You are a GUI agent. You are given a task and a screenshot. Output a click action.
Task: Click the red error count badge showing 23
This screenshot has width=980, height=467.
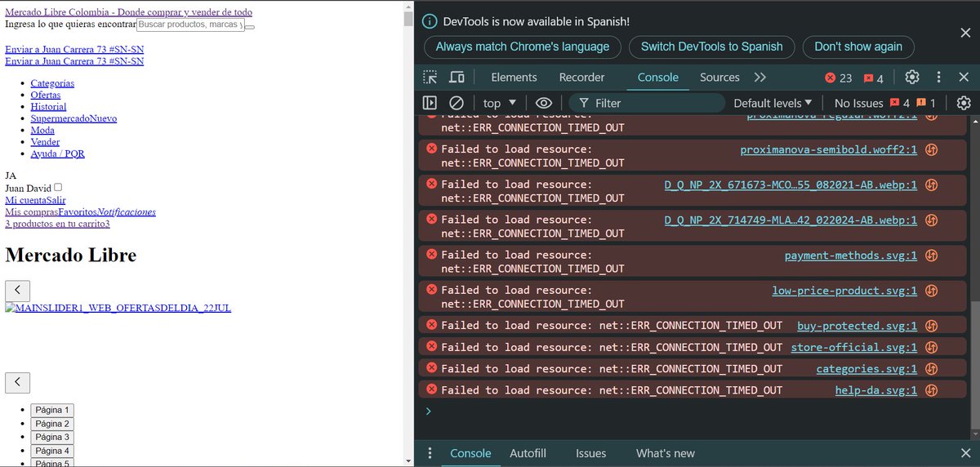tap(838, 78)
